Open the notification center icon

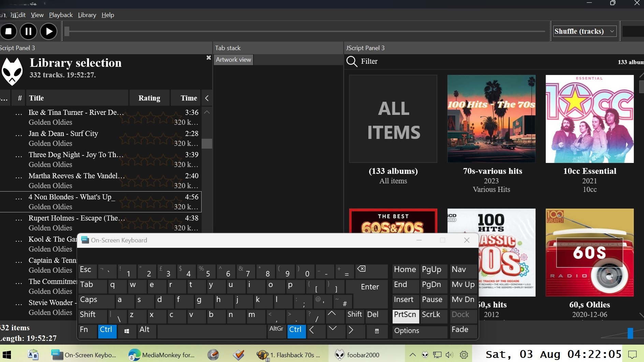633,355
